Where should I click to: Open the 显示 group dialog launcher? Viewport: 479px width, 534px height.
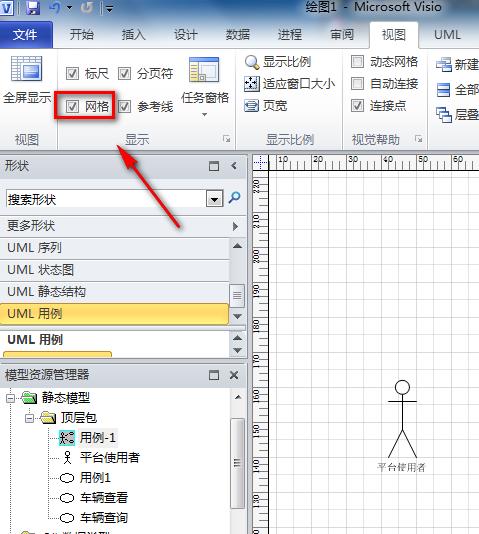pos(226,139)
